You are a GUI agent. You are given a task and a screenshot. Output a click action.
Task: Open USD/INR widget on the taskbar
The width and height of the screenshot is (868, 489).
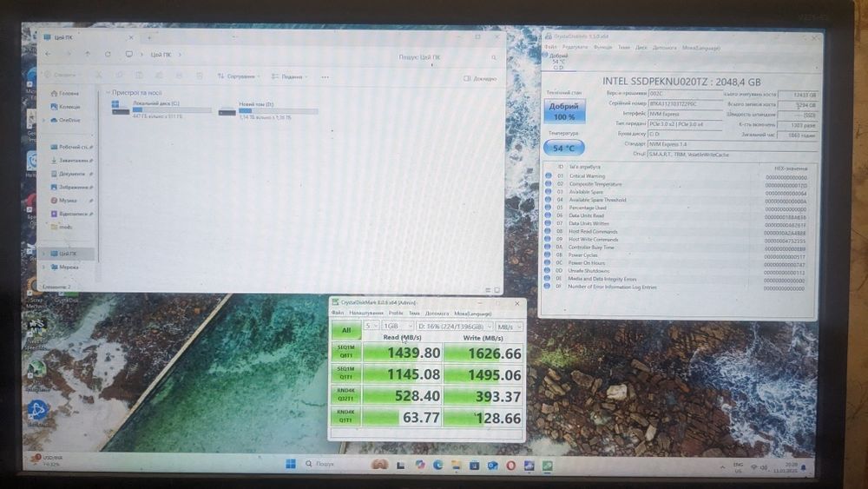coord(47,460)
